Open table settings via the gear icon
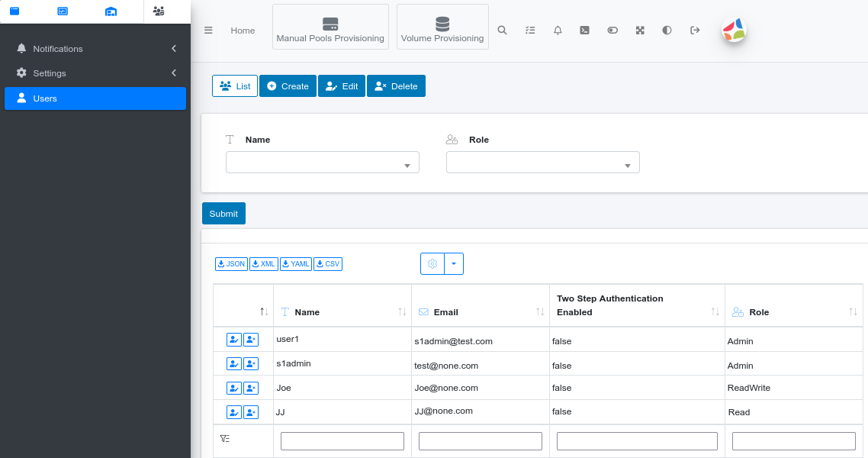Viewport: 868px width, 458px height. coord(432,263)
